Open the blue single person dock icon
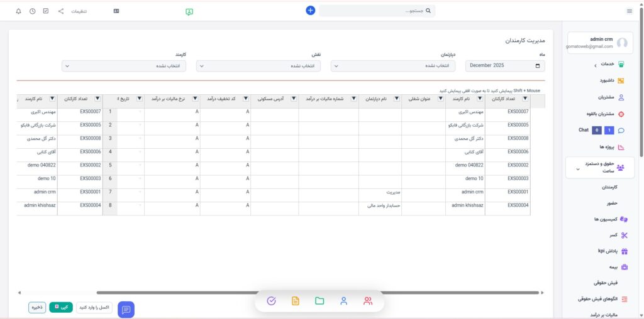 [x=344, y=301]
